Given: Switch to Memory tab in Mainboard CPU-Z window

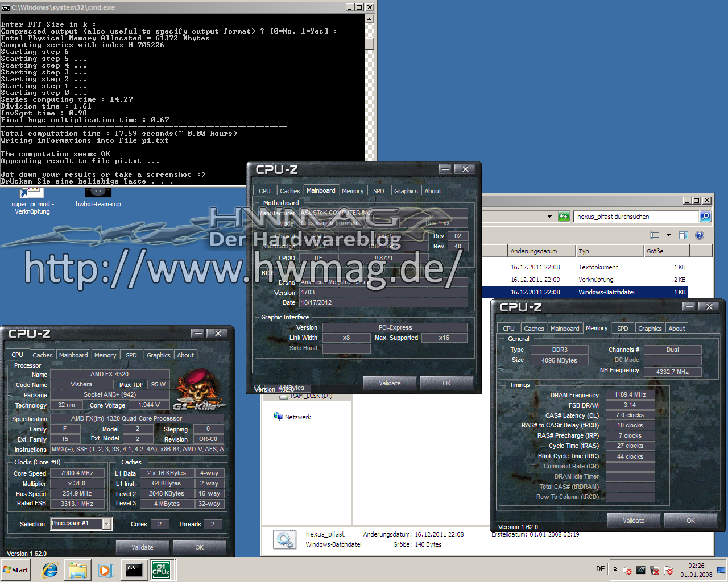Looking at the screenshot, I should (353, 191).
